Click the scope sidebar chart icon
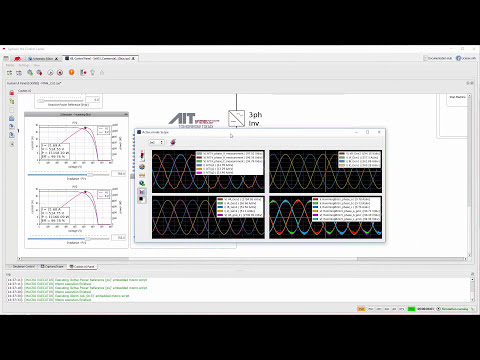The width and height of the screenshot is (480, 360). point(142,191)
